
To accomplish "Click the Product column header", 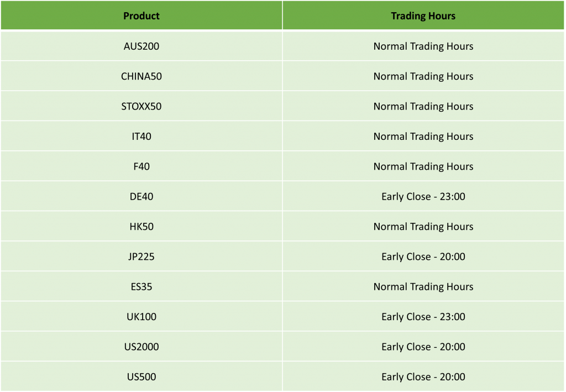I will click(x=141, y=15).
